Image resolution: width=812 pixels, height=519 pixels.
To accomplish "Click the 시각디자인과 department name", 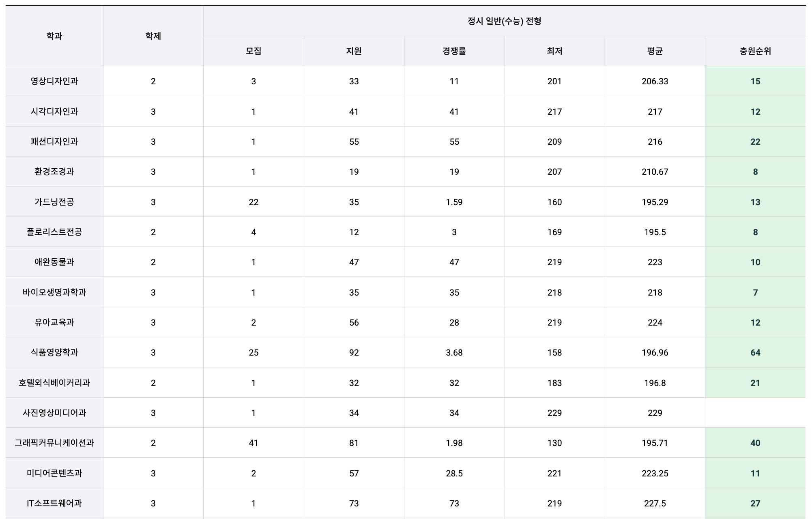I will pos(53,111).
